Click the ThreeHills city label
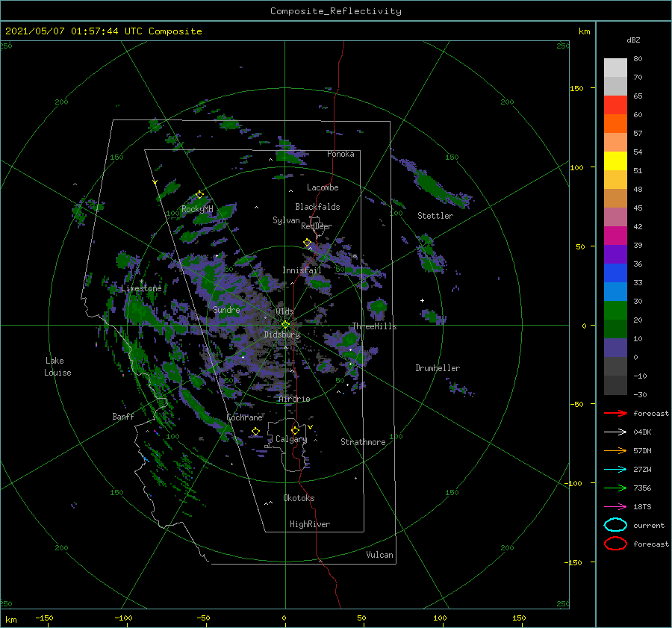 coord(374,326)
